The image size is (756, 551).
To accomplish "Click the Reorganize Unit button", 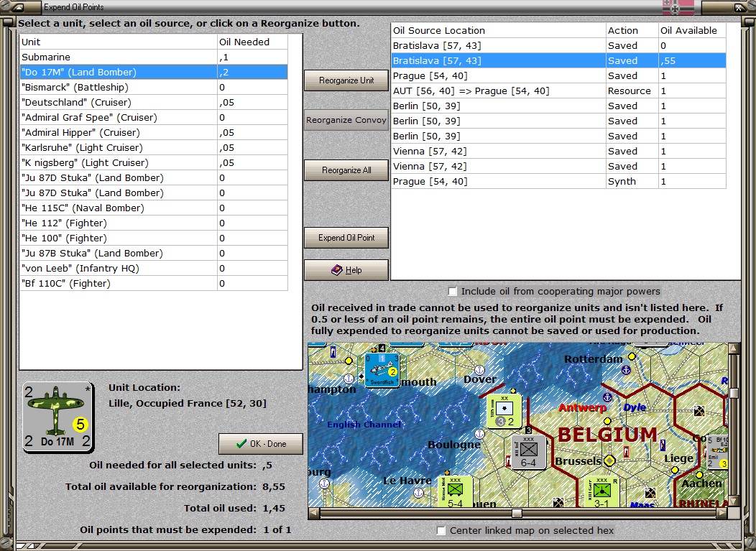I will pos(346,80).
